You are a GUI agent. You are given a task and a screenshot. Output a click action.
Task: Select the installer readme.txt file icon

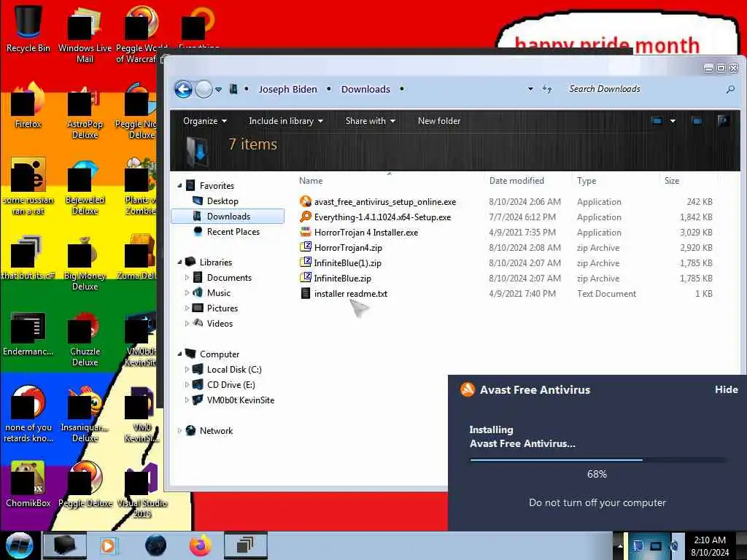tap(306, 293)
